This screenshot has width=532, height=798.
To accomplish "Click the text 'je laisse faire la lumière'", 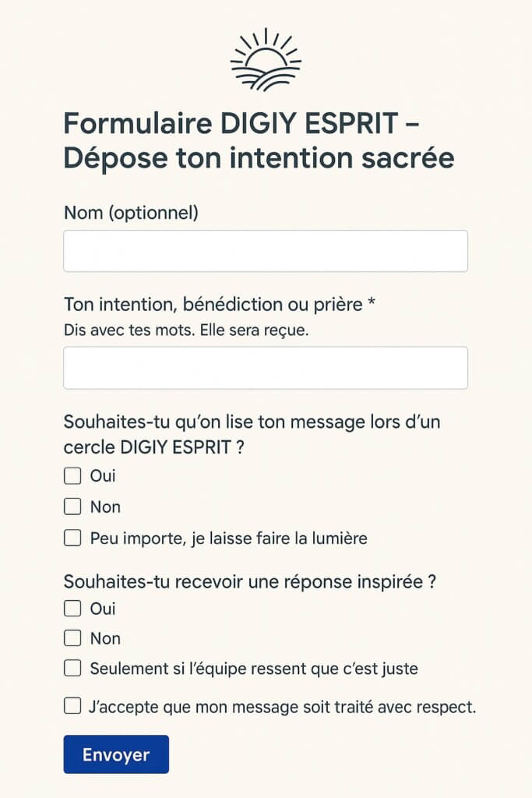I will pos(279,538).
